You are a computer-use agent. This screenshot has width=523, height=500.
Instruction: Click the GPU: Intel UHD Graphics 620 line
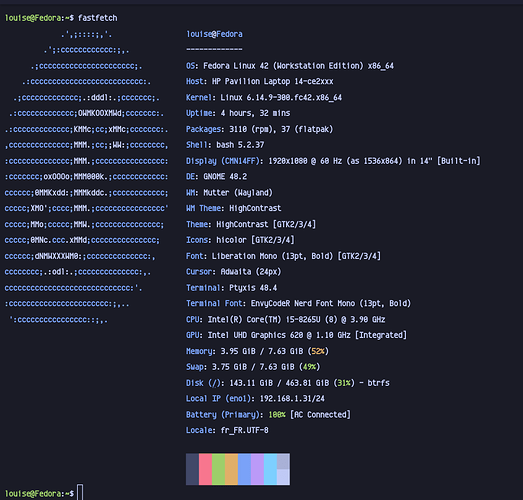[296, 335]
